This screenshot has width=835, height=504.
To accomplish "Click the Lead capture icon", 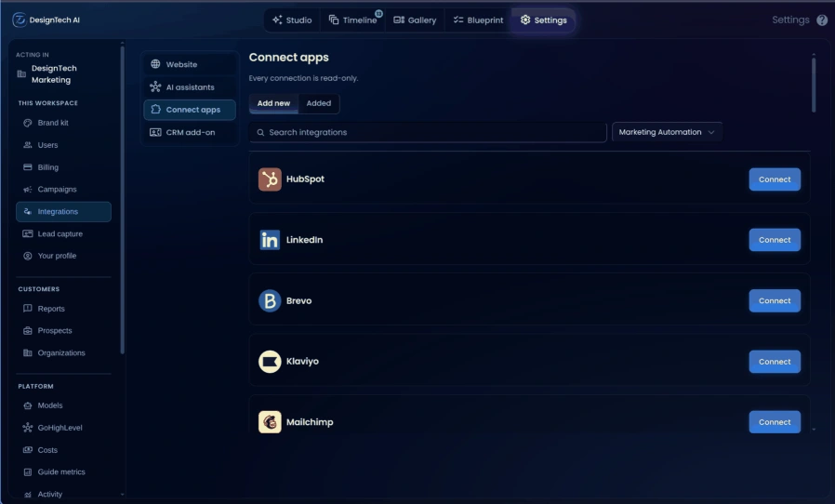I will [x=28, y=234].
